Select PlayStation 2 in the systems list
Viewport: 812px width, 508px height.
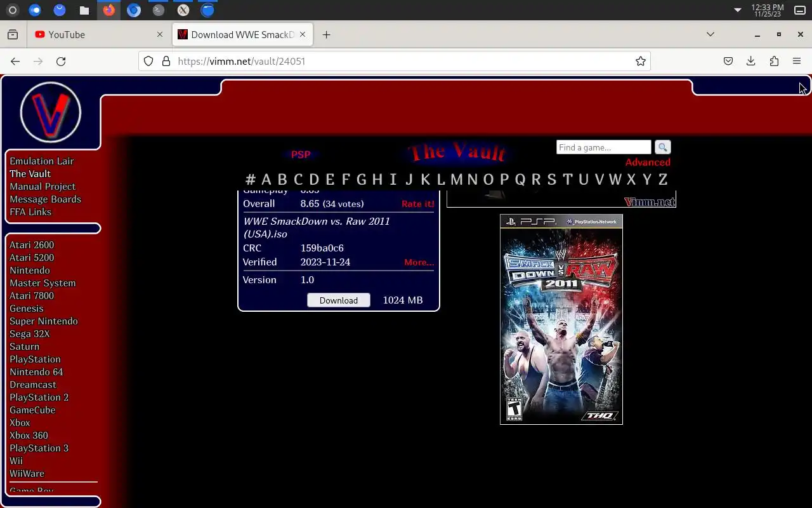(x=39, y=398)
